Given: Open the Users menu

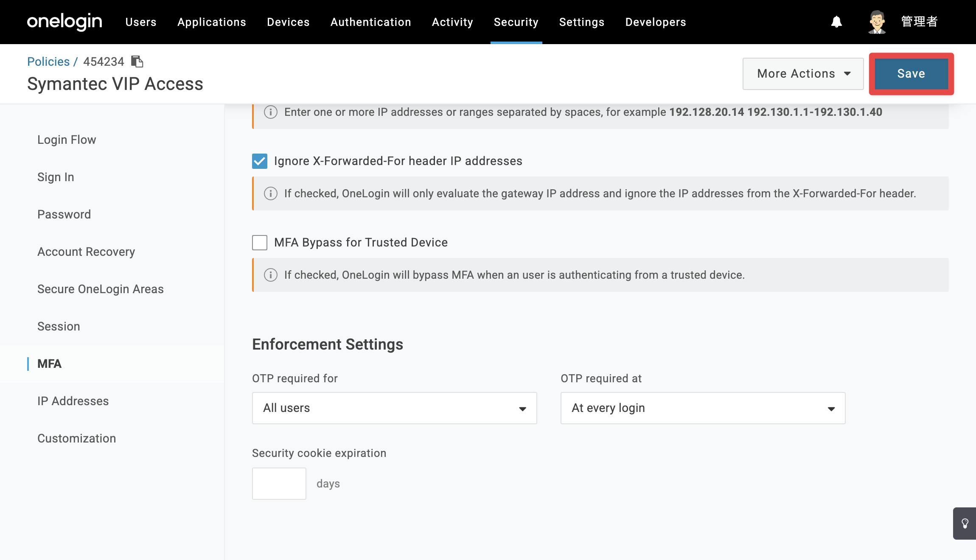Looking at the screenshot, I should 141,22.
